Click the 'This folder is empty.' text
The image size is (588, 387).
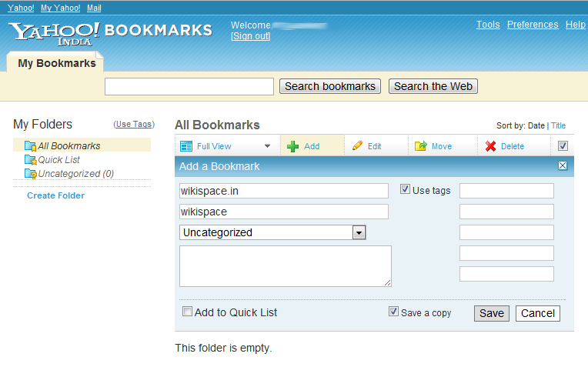click(223, 348)
